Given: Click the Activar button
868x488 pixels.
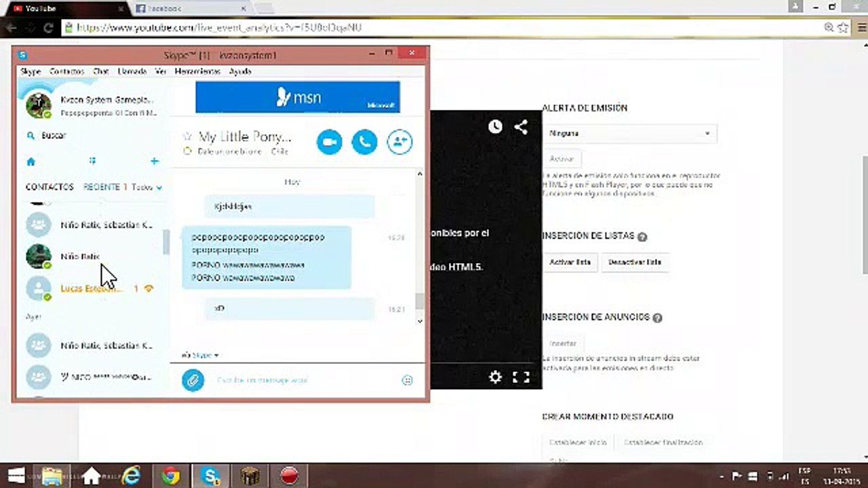Looking at the screenshot, I should point(561,159).
